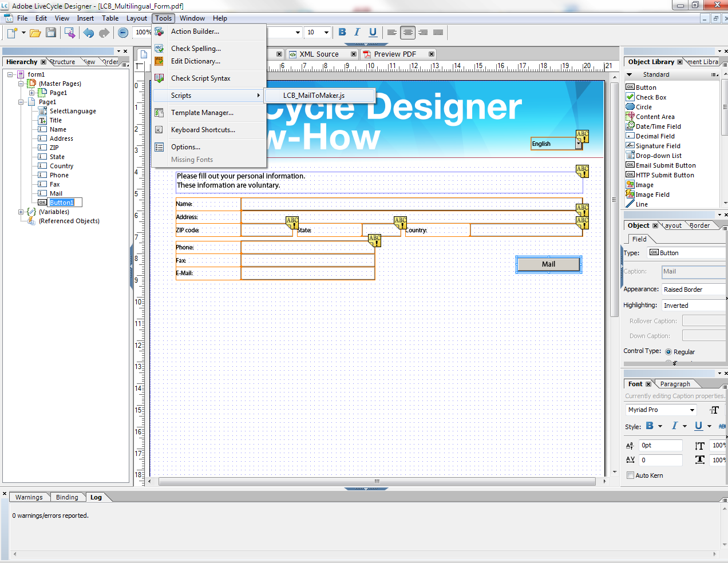Align text left in toolbar
Image resolution: width=728 pixels, height=563 pixels.
tap(392, 32)
